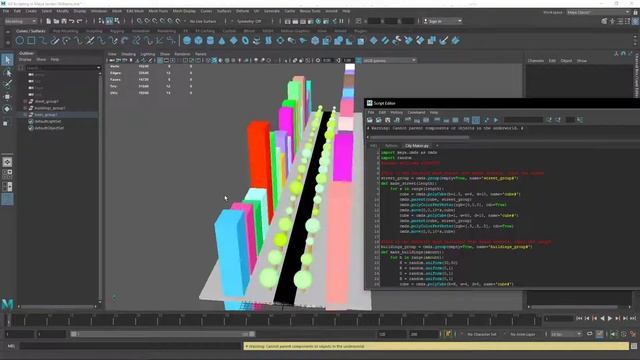
Task: Click the four-pane layout icon
Action: [7, 174]
